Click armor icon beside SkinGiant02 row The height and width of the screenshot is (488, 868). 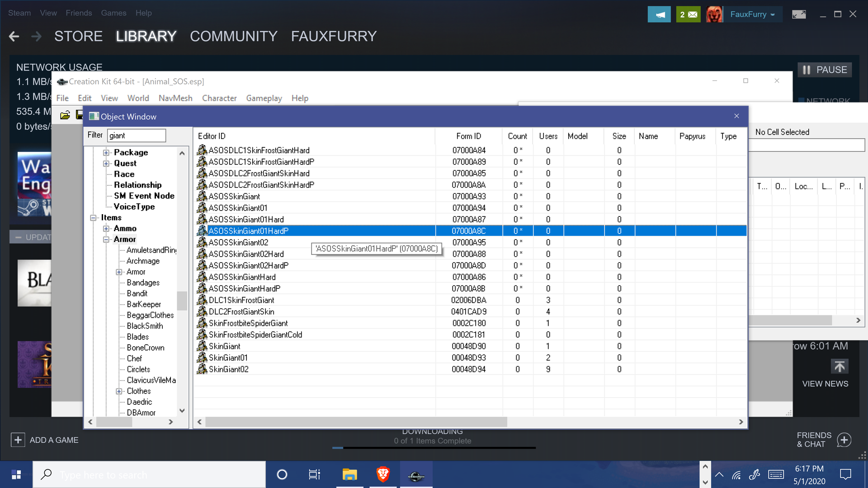click(x=202, y=369)
